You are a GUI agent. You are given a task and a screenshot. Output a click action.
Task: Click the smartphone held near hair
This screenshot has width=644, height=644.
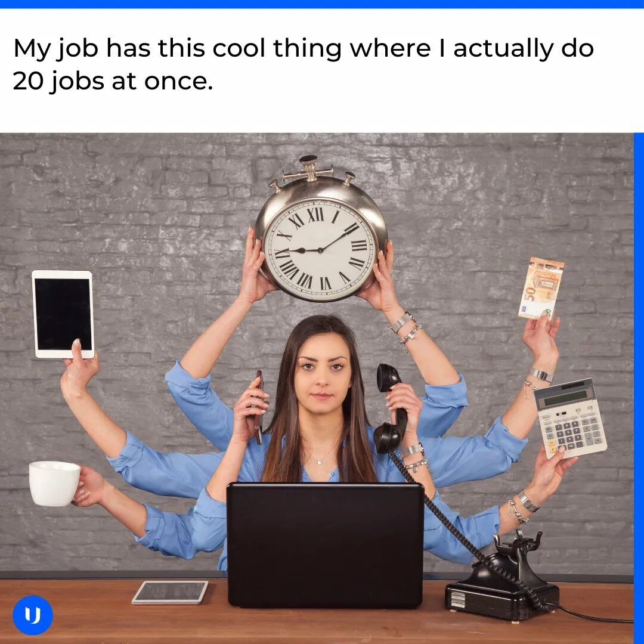click(x=259, y=407)
